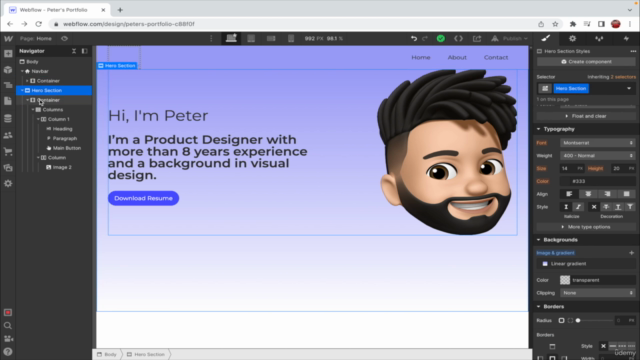Open the Users panel
This screenshot has width=640, height=360.
[x=8, y=135]
